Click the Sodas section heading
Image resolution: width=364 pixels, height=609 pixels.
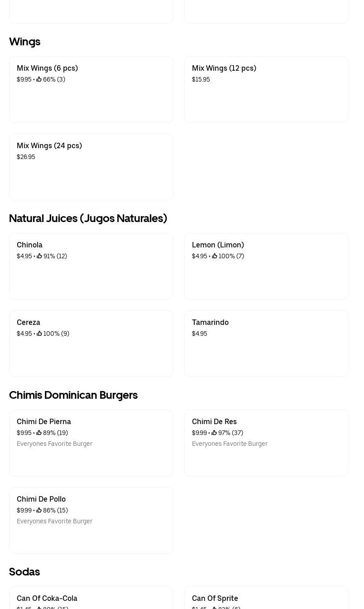point(24,572)
